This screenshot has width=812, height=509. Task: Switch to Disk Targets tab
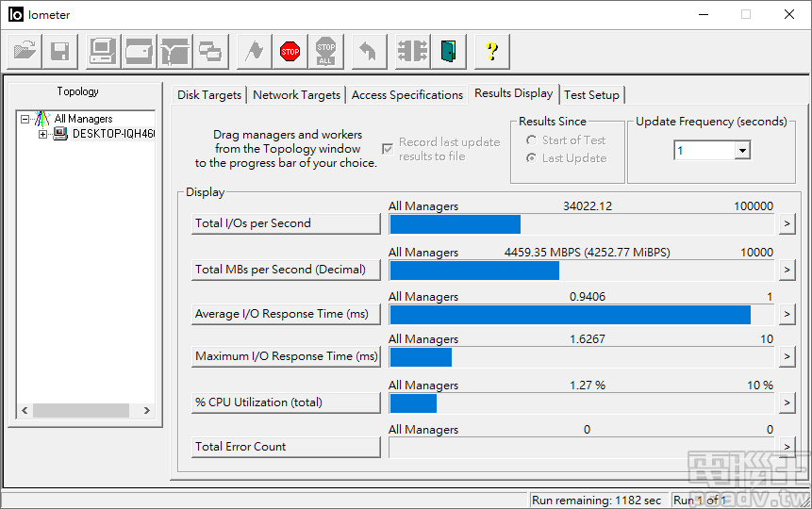tap(209, 95)
